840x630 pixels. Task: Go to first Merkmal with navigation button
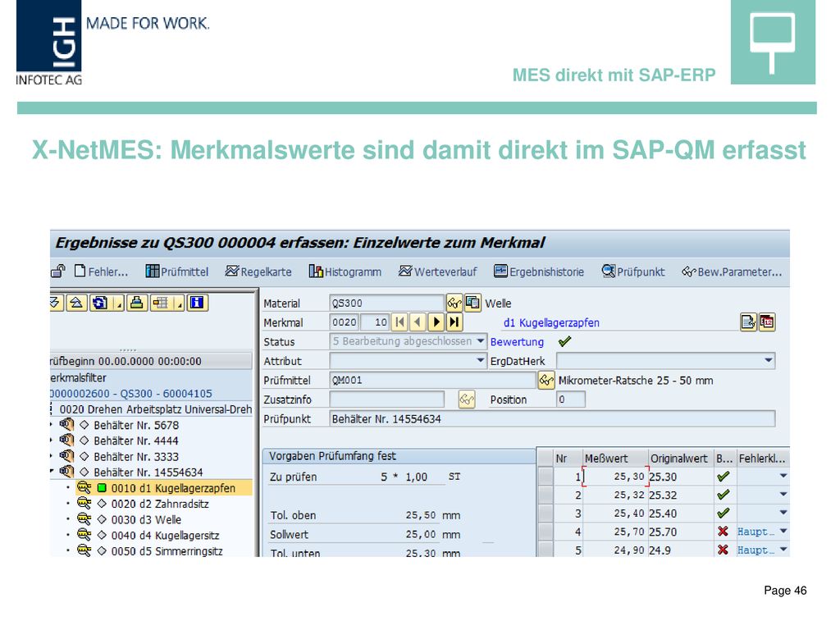tap(399, 322)
